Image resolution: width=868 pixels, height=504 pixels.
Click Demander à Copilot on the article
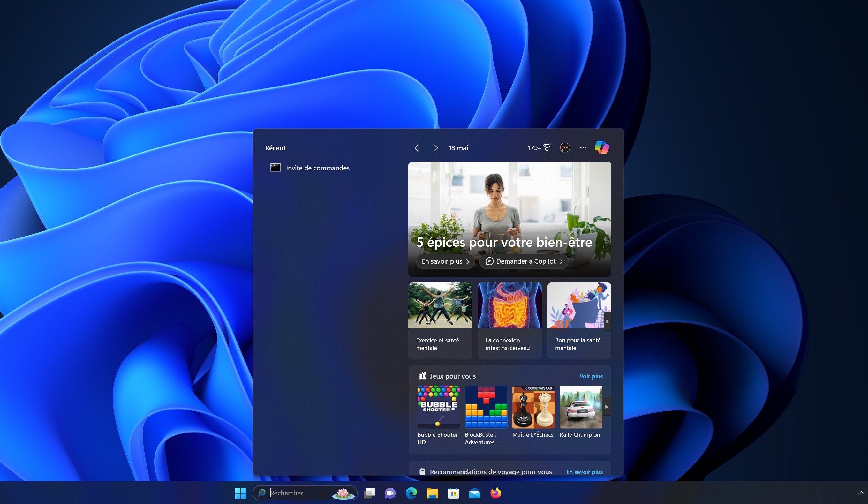(523, 261)
